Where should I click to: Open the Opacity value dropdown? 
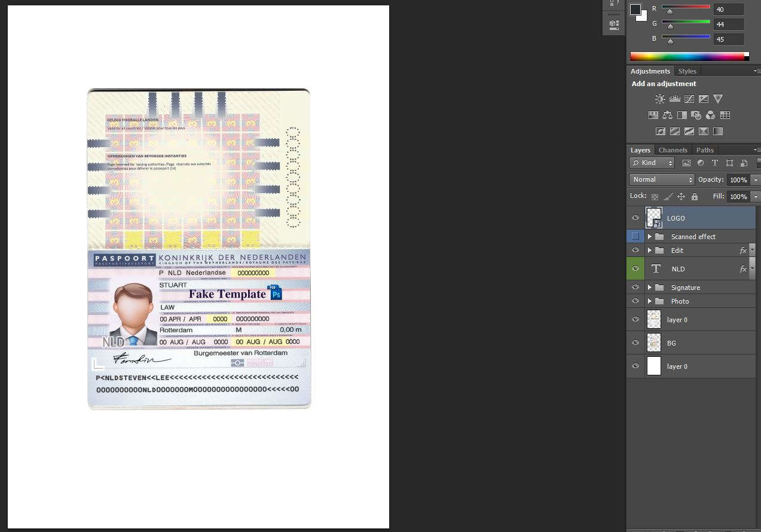(x=755, y=179)
